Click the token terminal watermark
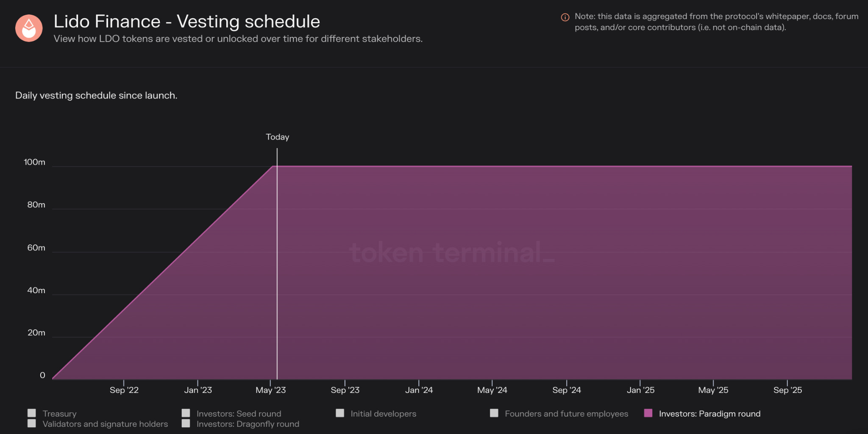The width and height of the screenshot is (868, 434). (x=452, y=252)
